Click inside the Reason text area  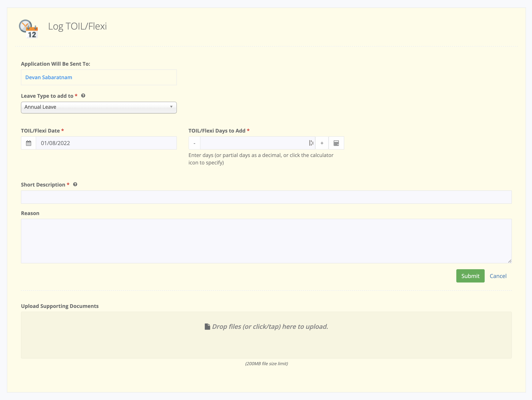(266, 241)
